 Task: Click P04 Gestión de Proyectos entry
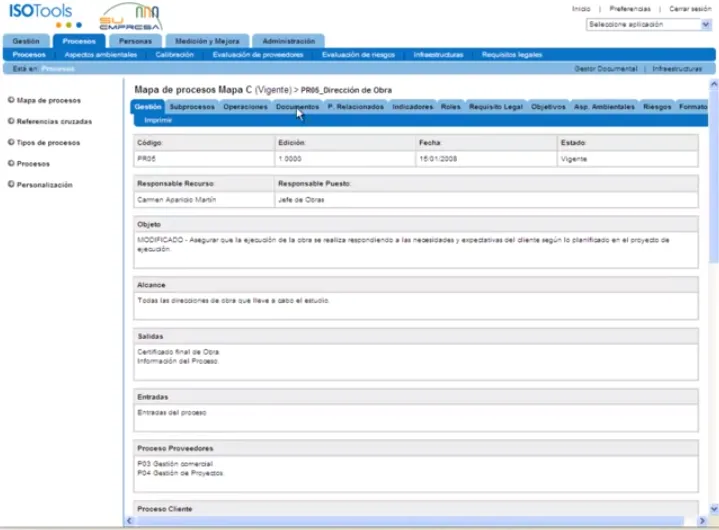click(180, 473)
